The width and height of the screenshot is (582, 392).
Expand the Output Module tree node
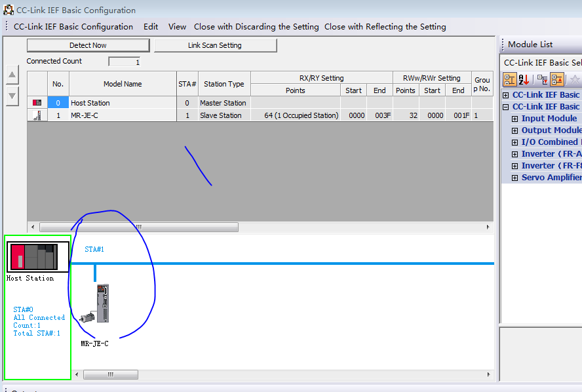point(514,130)
